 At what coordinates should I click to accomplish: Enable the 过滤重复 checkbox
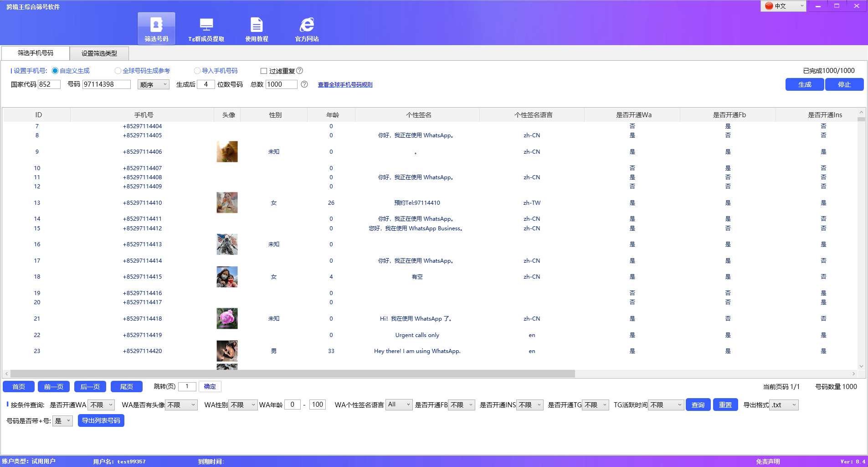click(264, 71)
